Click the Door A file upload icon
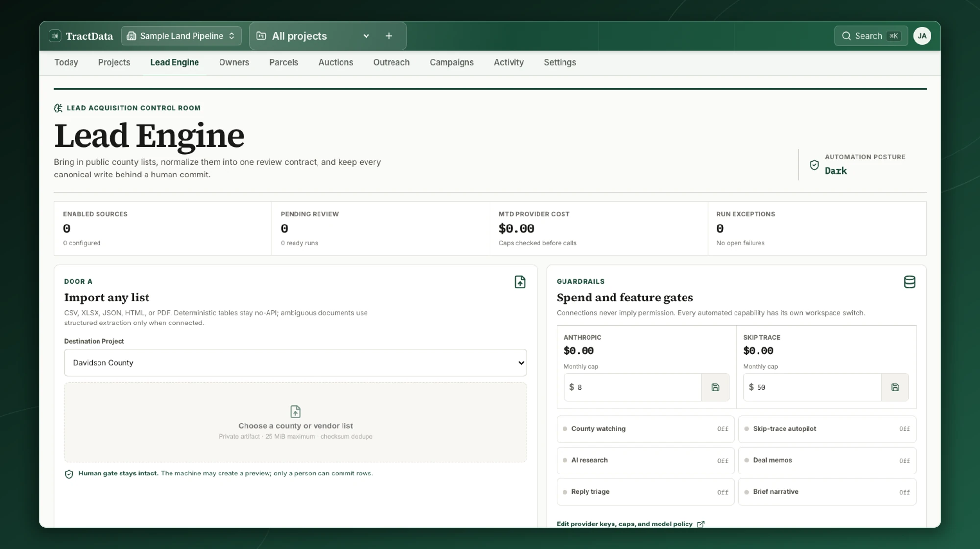The width and height of the screenshot is (980, 549). coord(520,282)
